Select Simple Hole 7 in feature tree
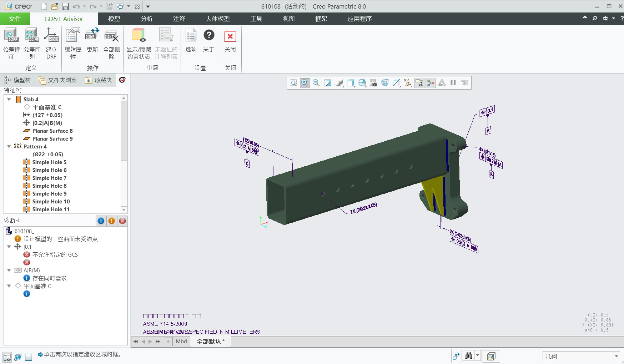 49,178
